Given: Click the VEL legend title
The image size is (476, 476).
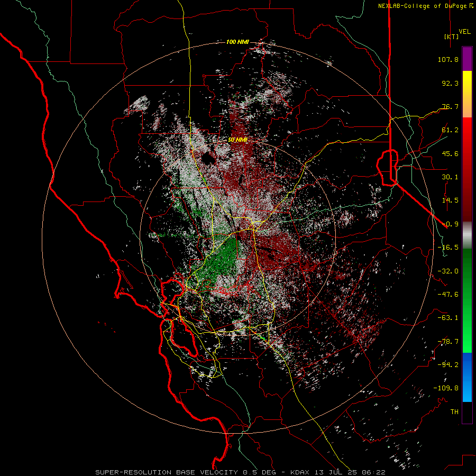Looking at the screenshot, I should click(464, 32).
